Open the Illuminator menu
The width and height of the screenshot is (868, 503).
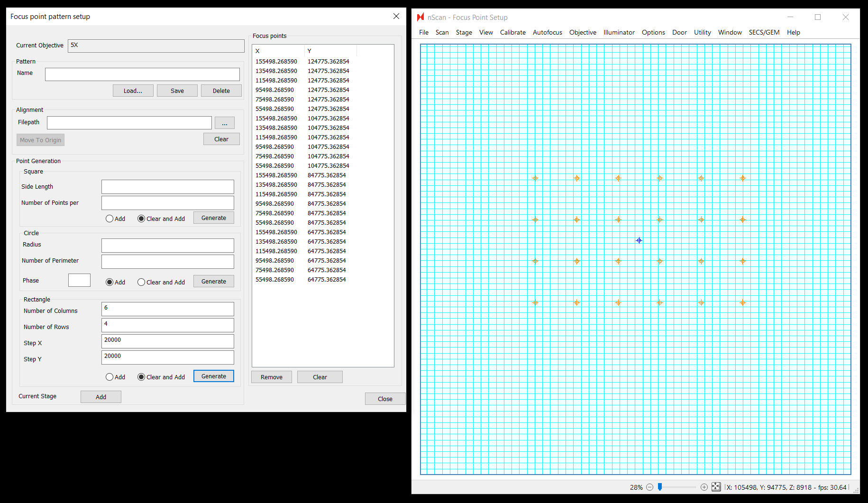point(619,33)
